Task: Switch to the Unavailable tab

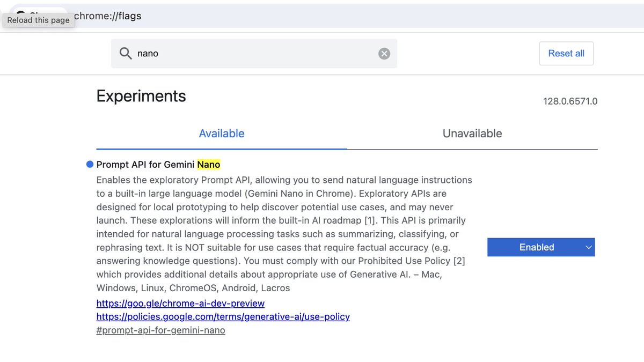Action: click(472, 134)
